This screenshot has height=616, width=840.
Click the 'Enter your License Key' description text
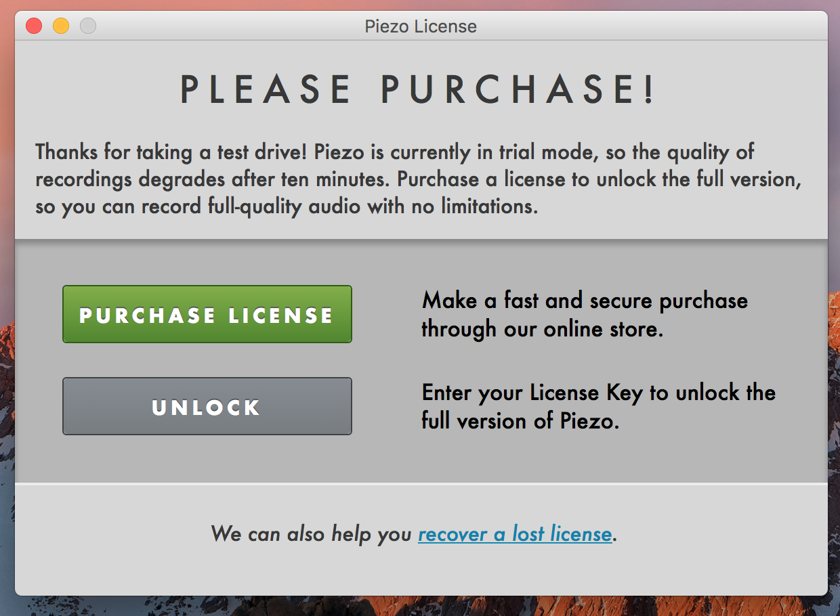(x=598, y=407)
